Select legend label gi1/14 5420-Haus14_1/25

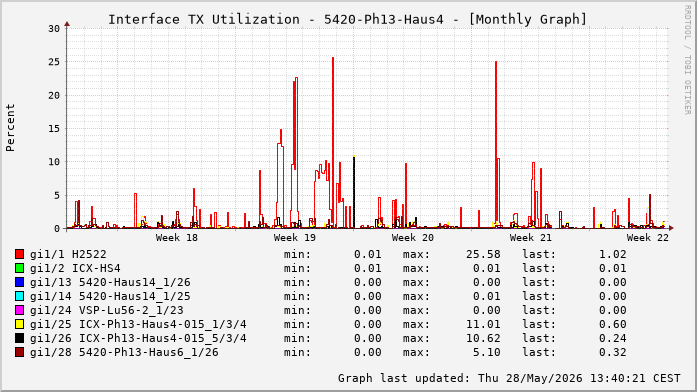[x=110, y=296]
